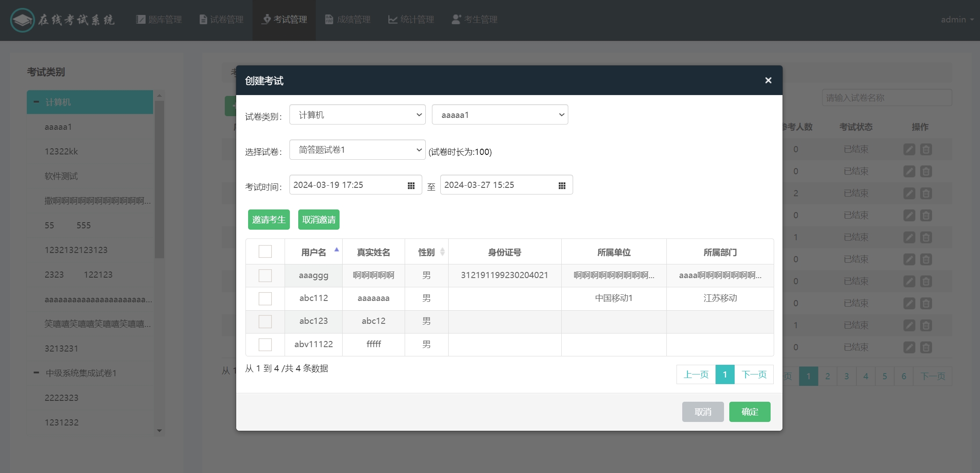Viewport: 980px width, 473px height.
Task: Open the 选择试卷 dropdown showing 简答题试卷1
Action: point(357,150)
